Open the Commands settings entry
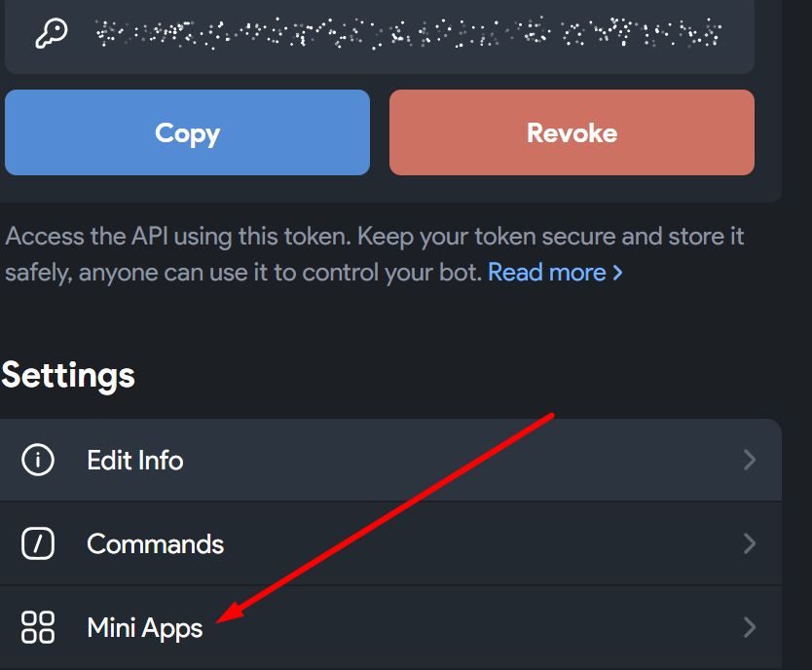The image size is (812, 670). click(x=156, y=543)
